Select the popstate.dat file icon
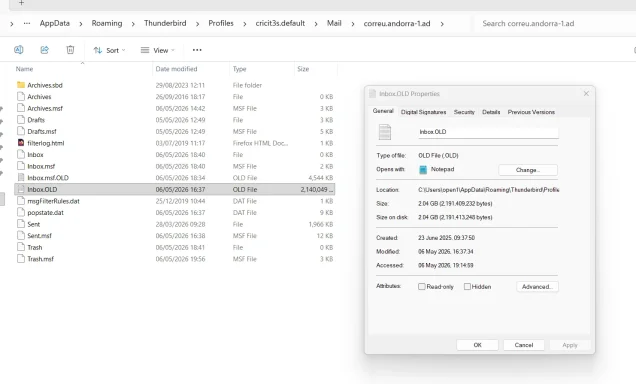Image resolution: width=636 pixels, height=384 pixels. pos(21,212)
